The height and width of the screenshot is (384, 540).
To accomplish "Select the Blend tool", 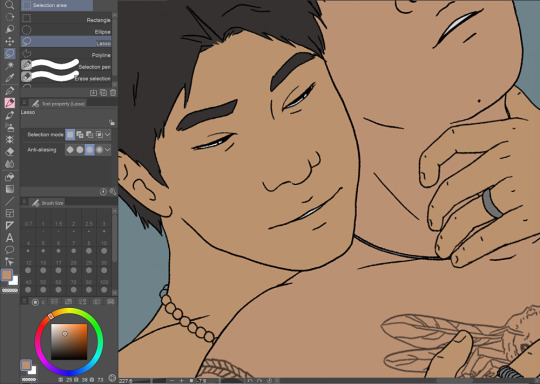I will point(10,164).
